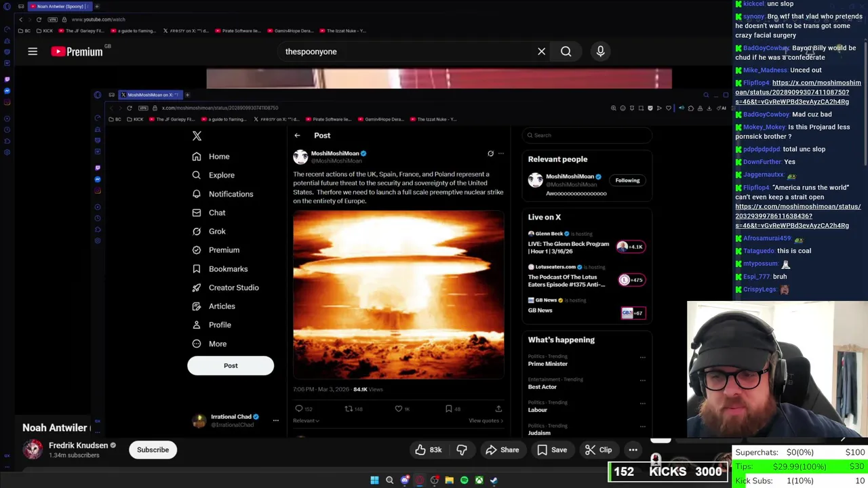This screenshot has height=488, width=868.
Task: Click the share icon under the post
Action: coord(498,409)
